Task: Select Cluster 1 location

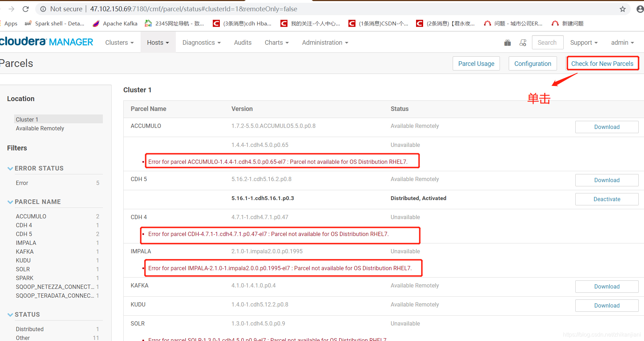Action: click(x=58, y=119)
